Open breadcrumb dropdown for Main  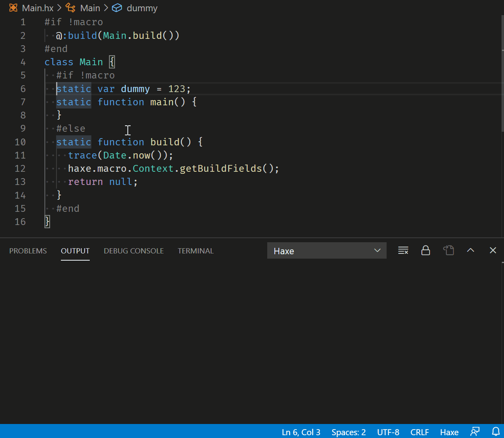click(90, 8)
